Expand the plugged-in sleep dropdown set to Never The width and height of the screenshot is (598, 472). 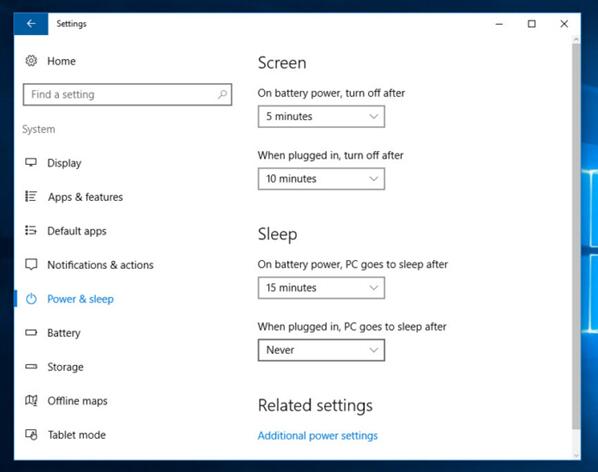(321, 350)
